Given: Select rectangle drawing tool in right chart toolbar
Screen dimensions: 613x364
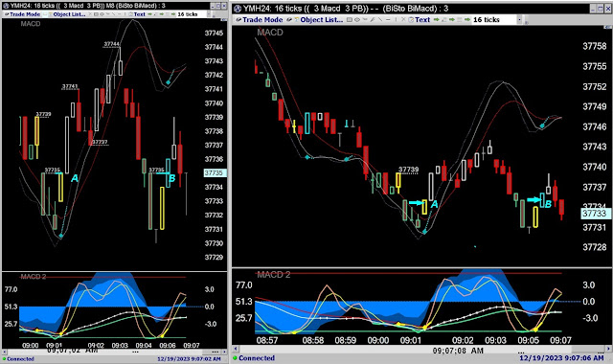Looking at the screenshot, I should (349, 19).
